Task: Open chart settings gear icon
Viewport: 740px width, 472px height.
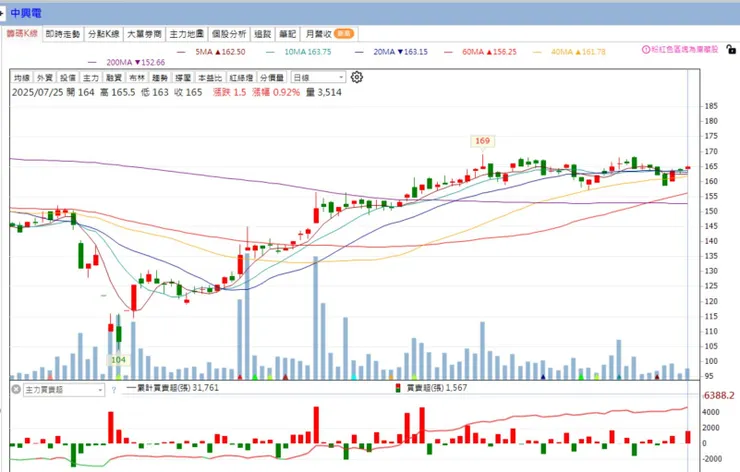Action: click(357, 77)
